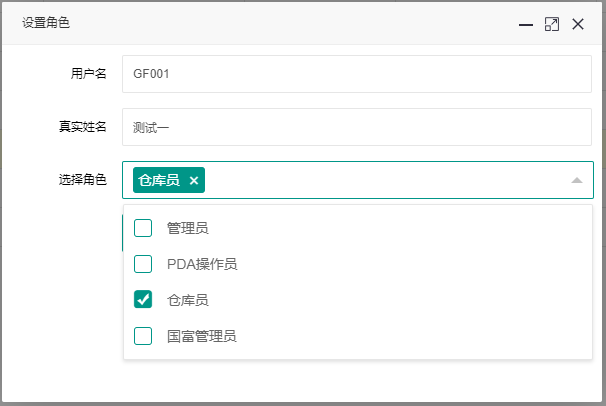Tick the 管理员 checkbox square
The height and width of the screenshot is (406, 606).
click(x=143, y=228)
